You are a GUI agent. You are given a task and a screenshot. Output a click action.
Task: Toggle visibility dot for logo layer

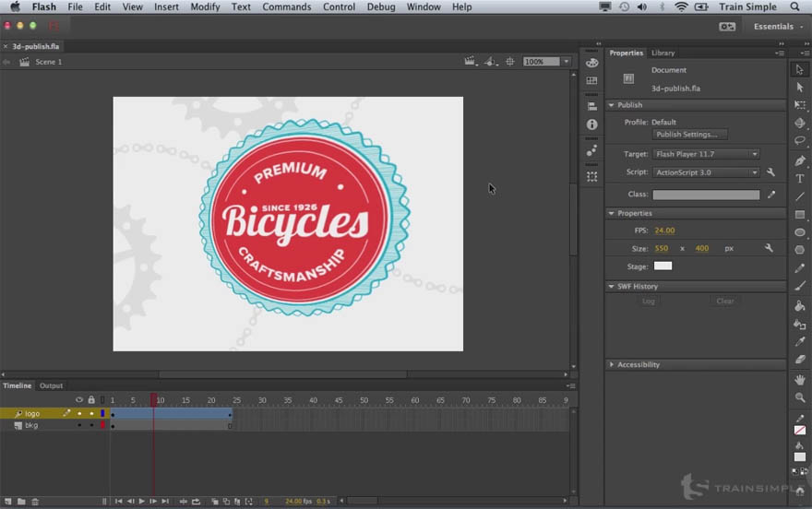point(79,414)
